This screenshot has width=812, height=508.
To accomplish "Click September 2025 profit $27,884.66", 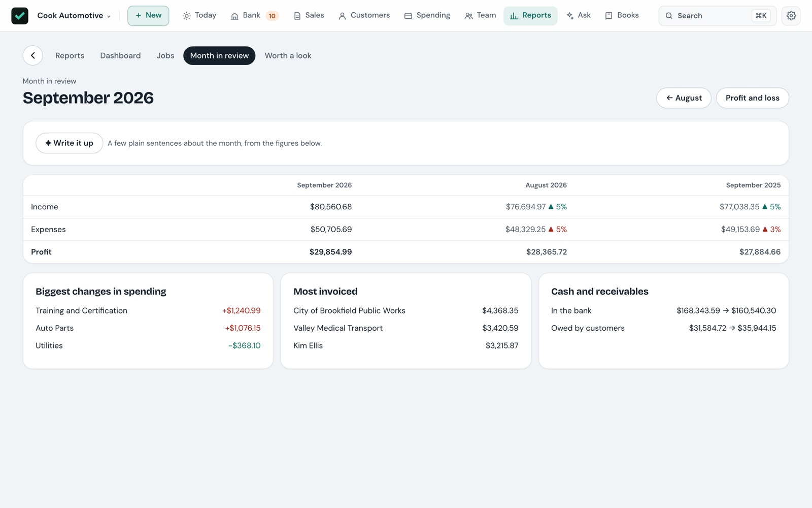I will point(760,252).
